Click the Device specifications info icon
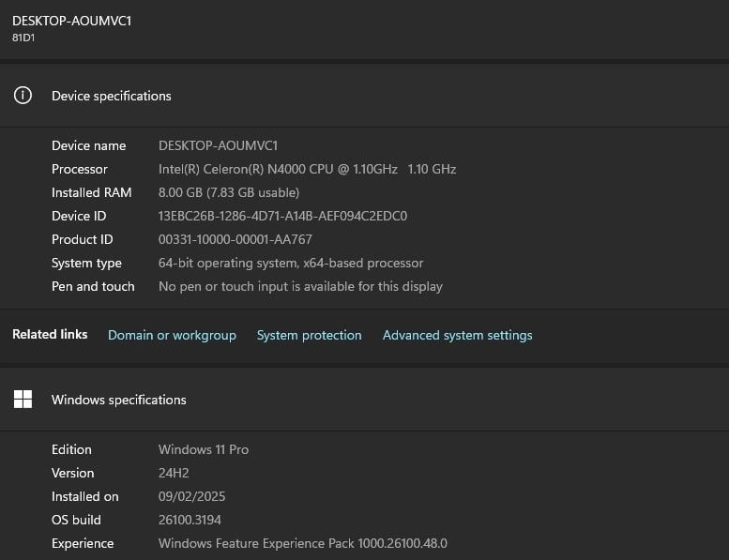This screenshot has height=560, width=729. pos(23,96)
